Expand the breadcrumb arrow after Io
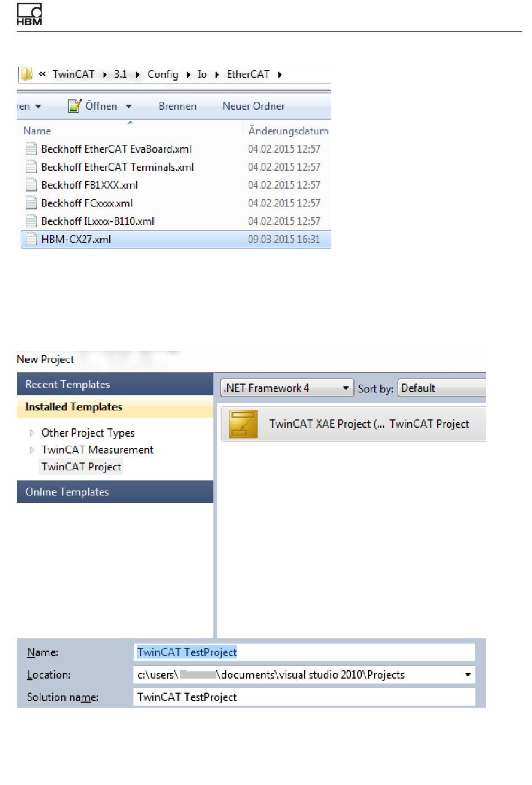532x785 pixels. [217, 74]
